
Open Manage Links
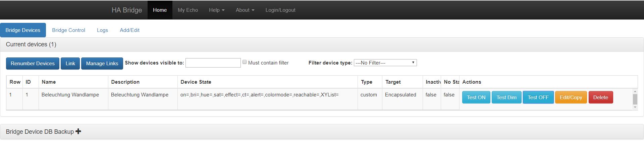coord(102,64)
